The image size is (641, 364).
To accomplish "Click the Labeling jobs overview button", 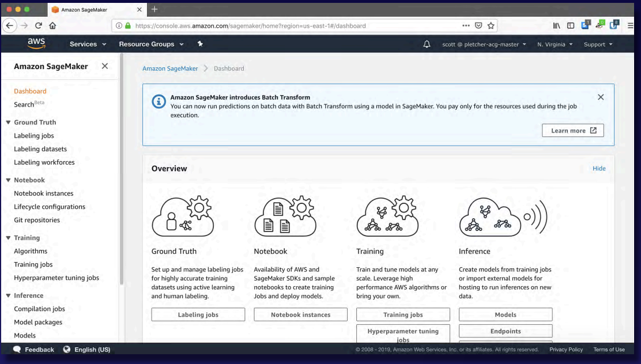I will [198, 314].
